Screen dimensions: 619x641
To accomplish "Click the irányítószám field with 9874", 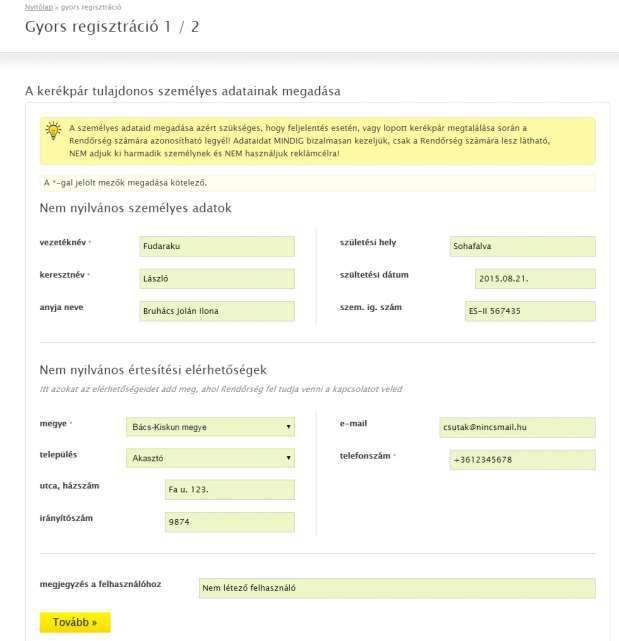I will [229, 522].
